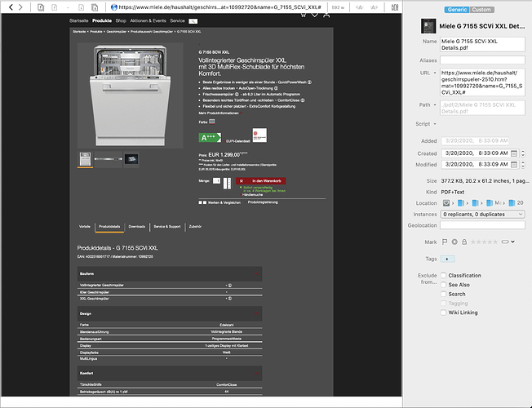Open the Script dropdown arrow
The width and height of the screenshot is (532, 408).
(x=435, y=124)
